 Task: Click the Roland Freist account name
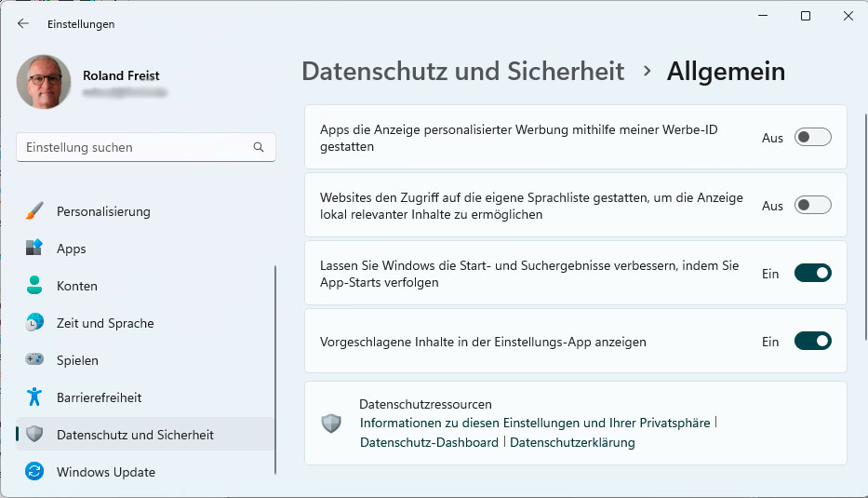[x=121, y=75]
